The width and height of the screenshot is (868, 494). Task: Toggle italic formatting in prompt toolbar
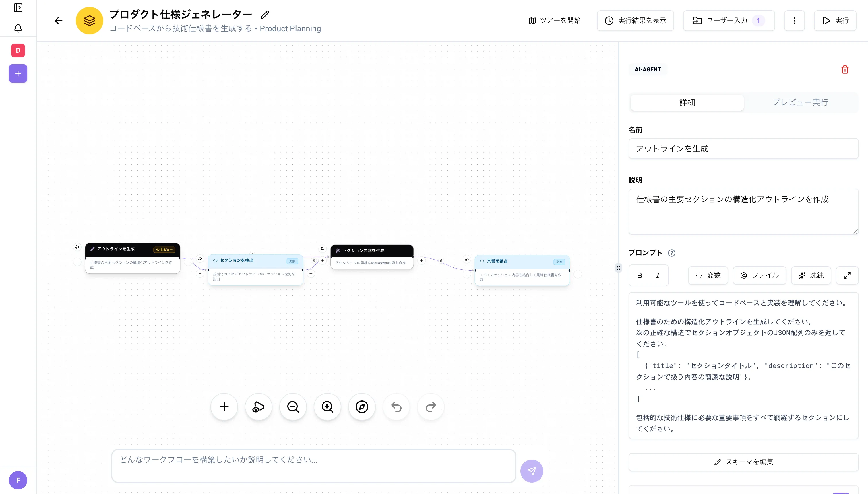658,275
